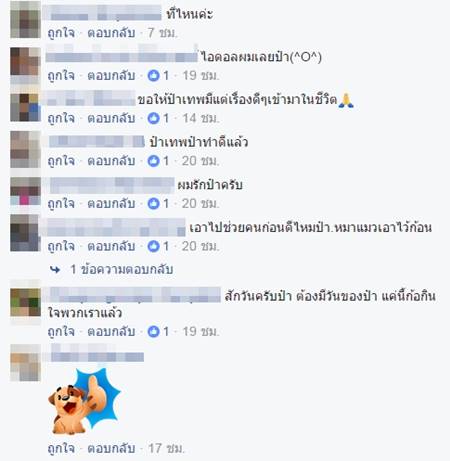Click like reaction icon on ขอให้ป้าเทพ comment
The height and width of the screenshot is (461, 450).
pyautogui.click(x=153, y=118)
